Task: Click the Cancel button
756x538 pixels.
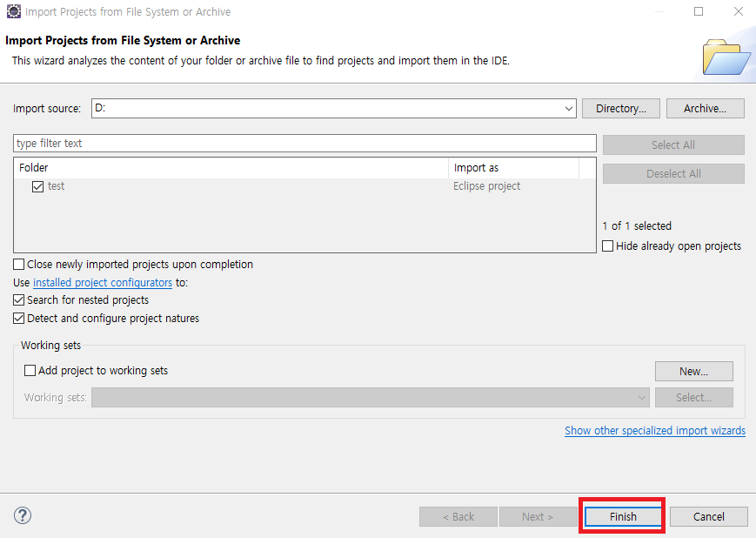Action: point(709,517)
